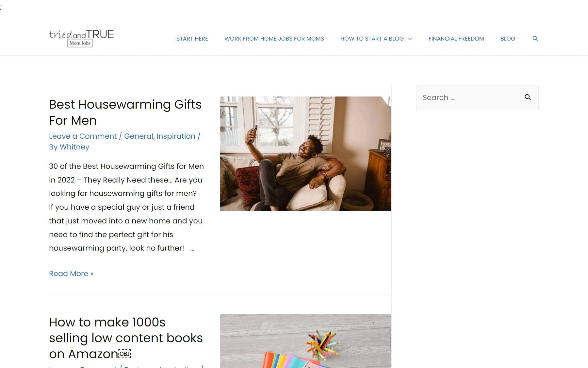Open the Inspiration category link

tap(176, 136)
